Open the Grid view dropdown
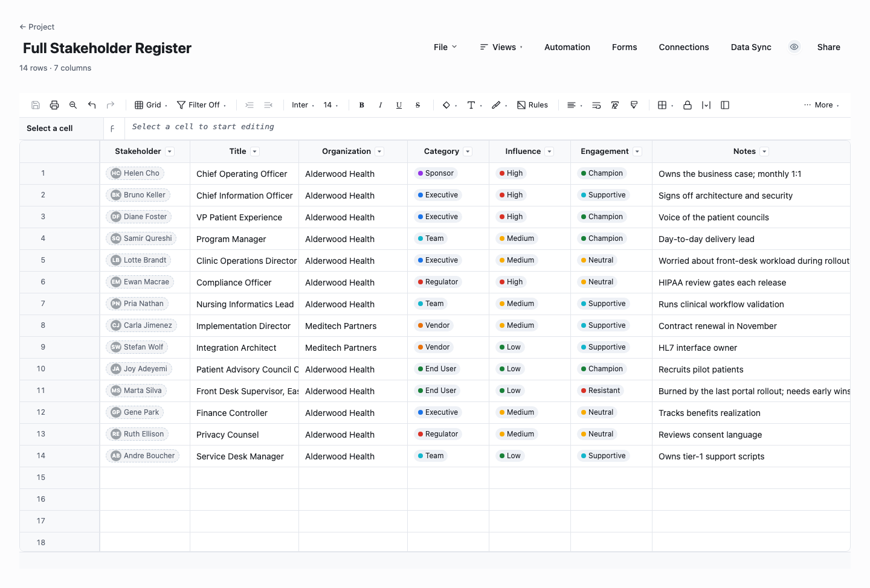Viewport: 870px width, 588px height. pyautogui.click(x=151, y=105)
